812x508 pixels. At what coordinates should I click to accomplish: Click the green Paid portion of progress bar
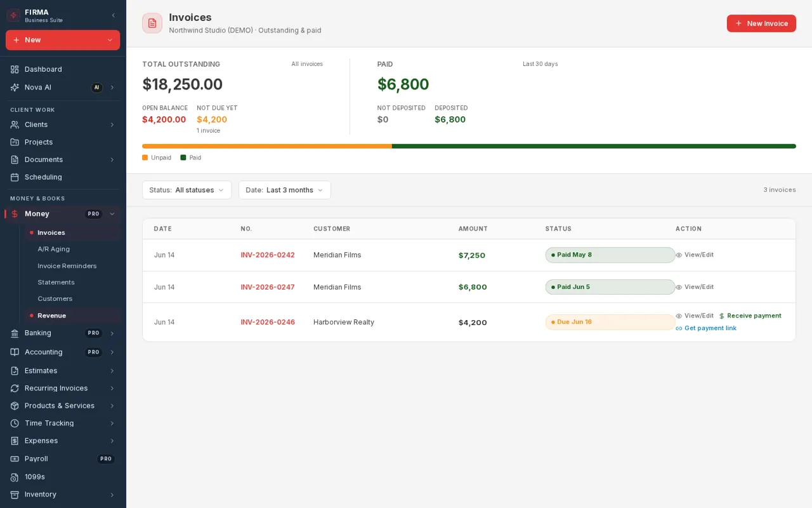pos(594,146)
